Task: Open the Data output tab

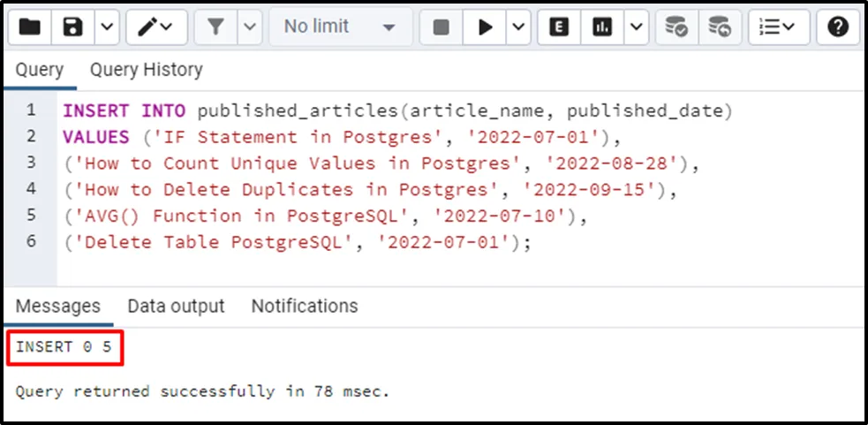Action: pos(176,307)
